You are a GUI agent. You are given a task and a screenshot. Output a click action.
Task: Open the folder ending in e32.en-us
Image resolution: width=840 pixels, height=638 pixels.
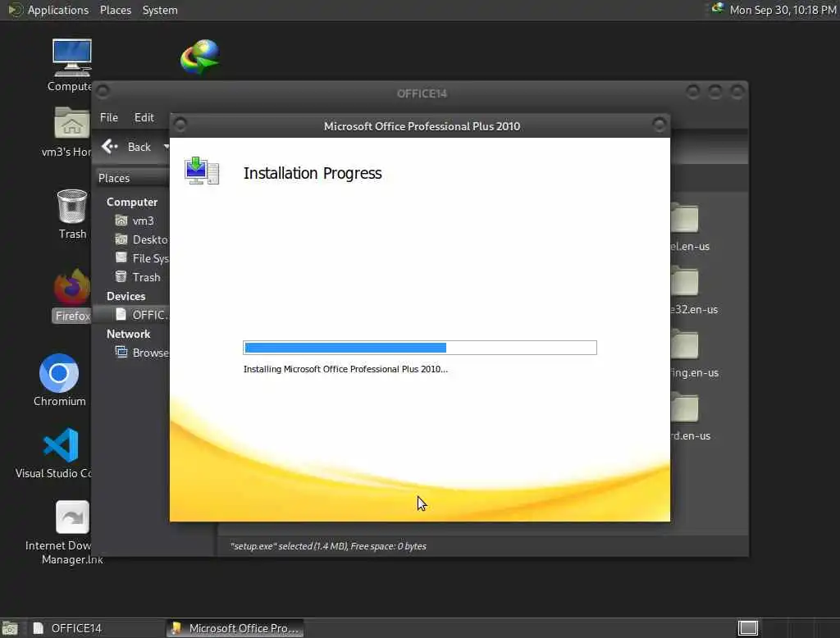point(684,280)
